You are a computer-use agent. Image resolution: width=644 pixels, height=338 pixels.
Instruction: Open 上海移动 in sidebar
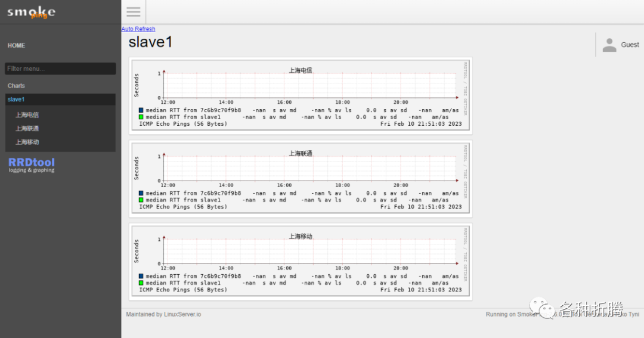(27, 142)
